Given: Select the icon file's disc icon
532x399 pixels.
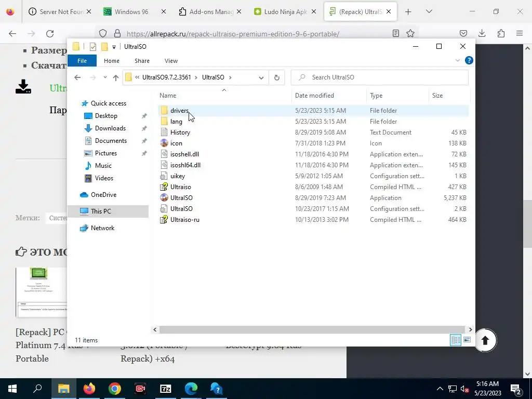Looking at the screenshot, I should [x=164, y=143].
